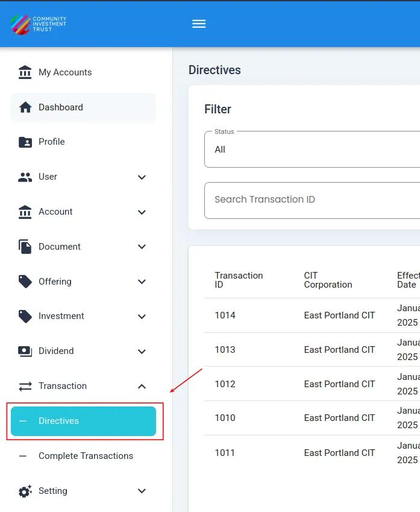Toggle the hamburger menu icon
The width and height of the screenshot is (420, 512).
(199, 24)
